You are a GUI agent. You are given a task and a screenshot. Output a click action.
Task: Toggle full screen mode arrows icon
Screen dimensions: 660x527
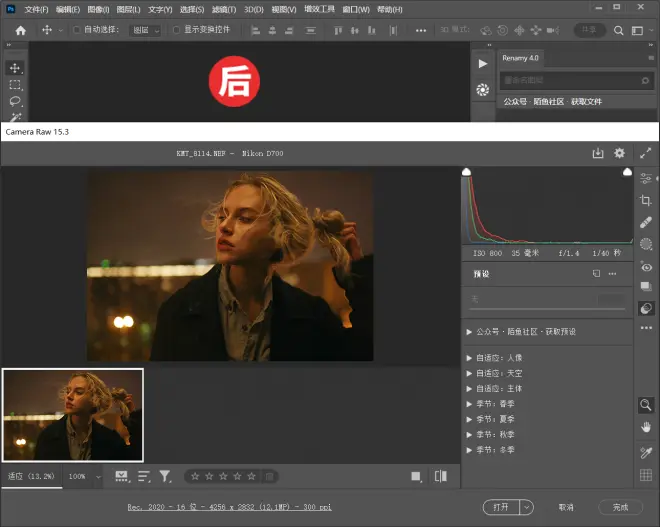click(646, 153)
